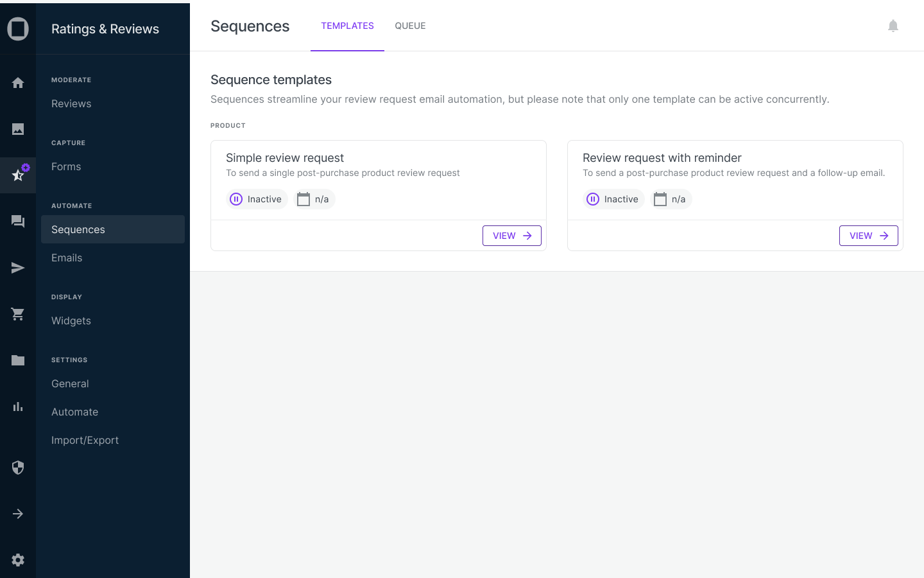Screen dimensions: 924x578
Task: Open Widgets under Display
Action: (x=71, y=320)
